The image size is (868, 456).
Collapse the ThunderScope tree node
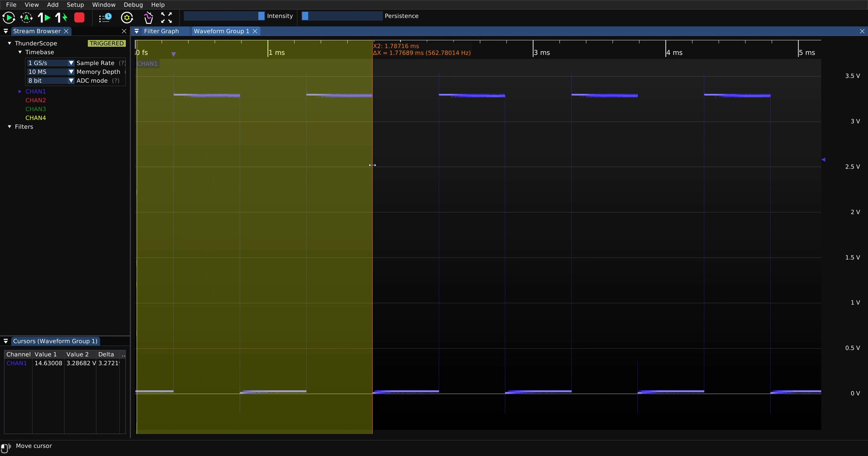coord(9,43)
